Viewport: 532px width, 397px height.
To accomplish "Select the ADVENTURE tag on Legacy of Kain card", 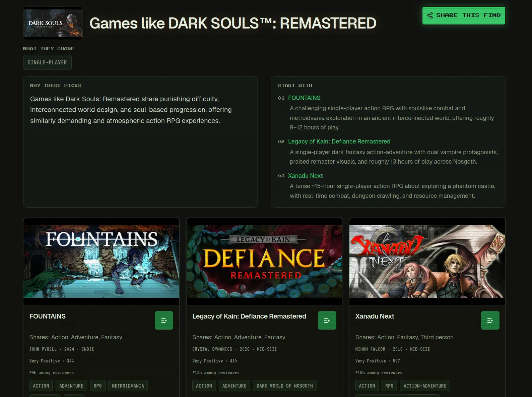I will click(x=235, y=386).
